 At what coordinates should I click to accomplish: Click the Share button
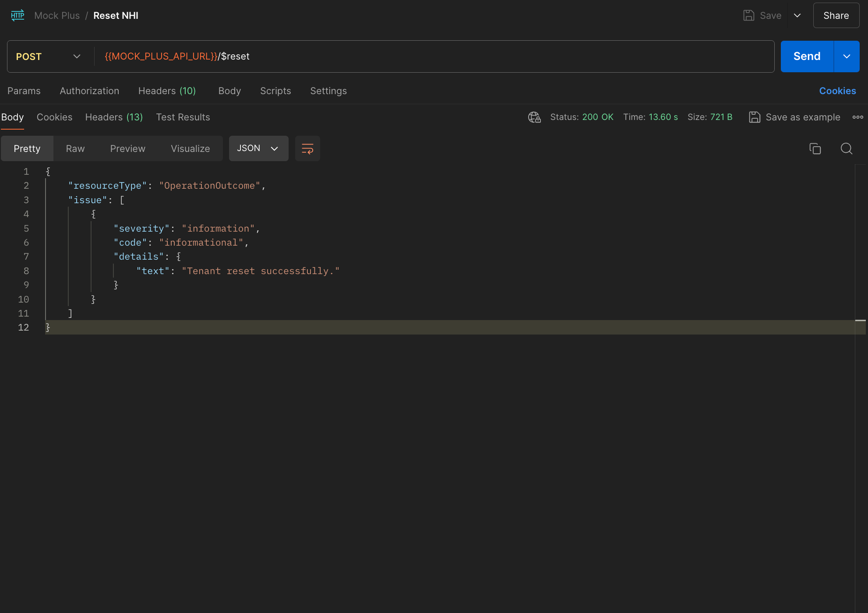pyautogui.click(x=836, y=15)
